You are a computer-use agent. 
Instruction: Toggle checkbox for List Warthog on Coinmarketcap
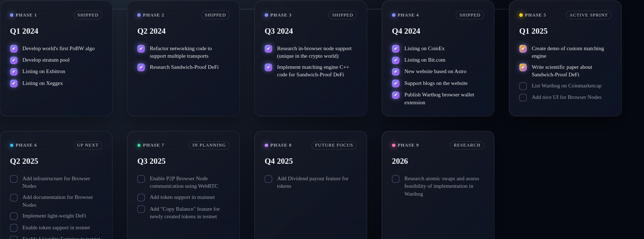point(523,86)
